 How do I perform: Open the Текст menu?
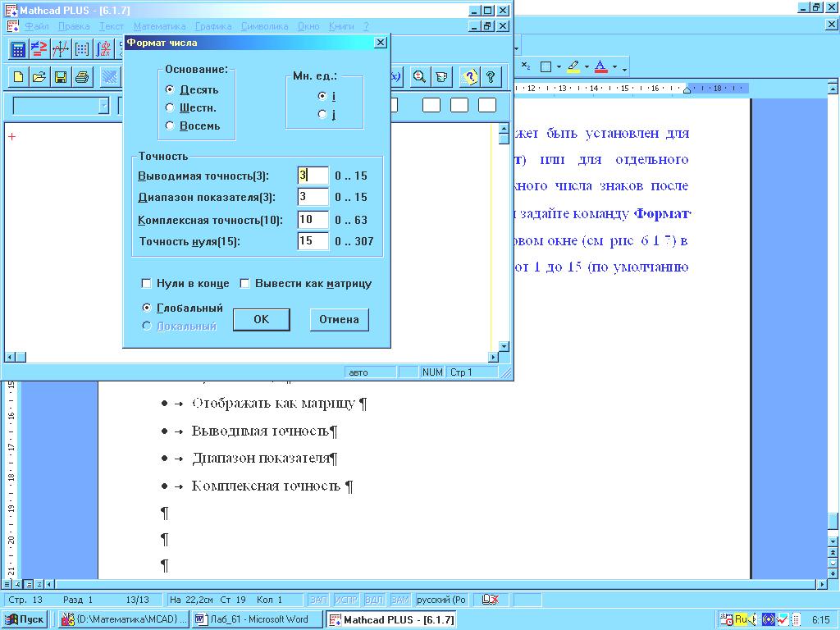click(x=112, y=26)
